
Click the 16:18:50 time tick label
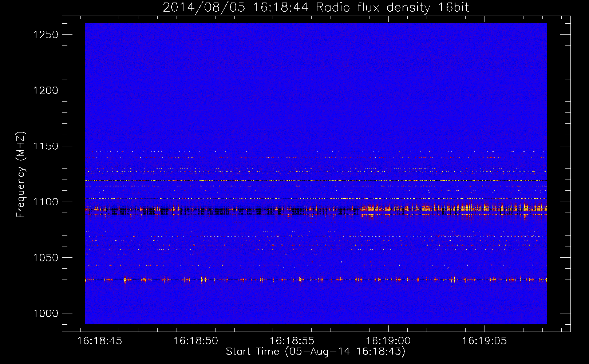[x=196, y=341]
